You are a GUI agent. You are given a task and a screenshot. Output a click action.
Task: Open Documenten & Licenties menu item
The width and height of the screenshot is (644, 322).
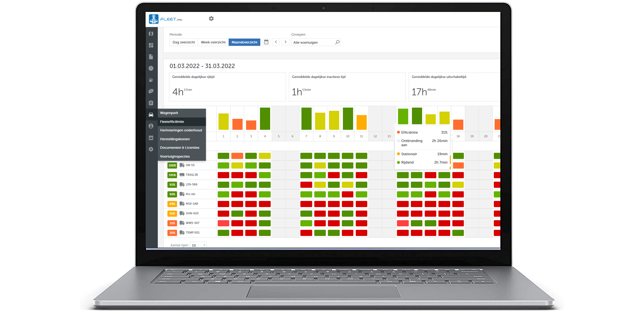[x=180, y=148]
